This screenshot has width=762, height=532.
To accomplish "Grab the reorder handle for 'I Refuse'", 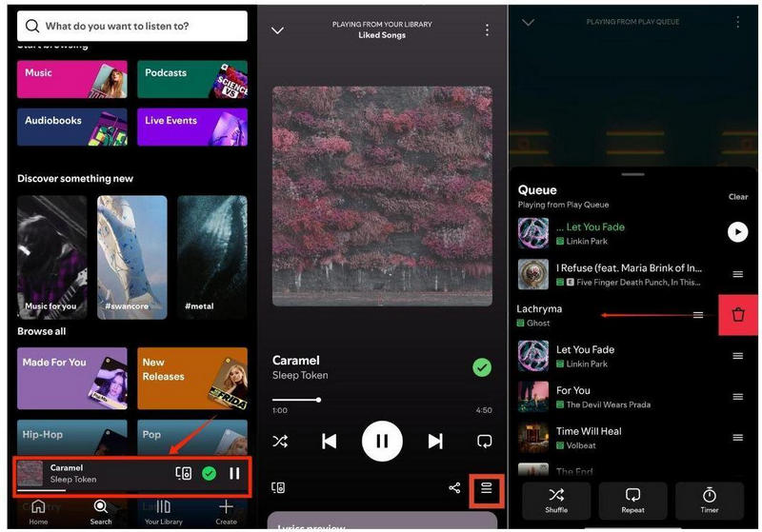I will tap(737, 274).
